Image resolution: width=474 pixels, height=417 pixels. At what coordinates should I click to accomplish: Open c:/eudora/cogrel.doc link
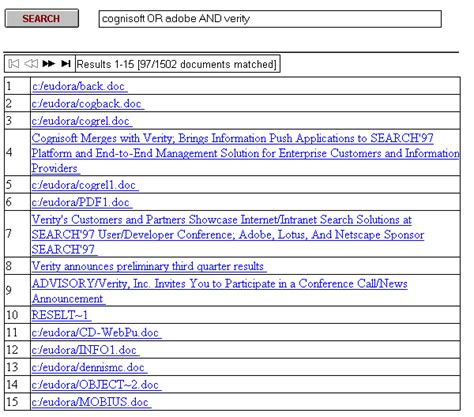pyautogui.click(x=82, y=121)
